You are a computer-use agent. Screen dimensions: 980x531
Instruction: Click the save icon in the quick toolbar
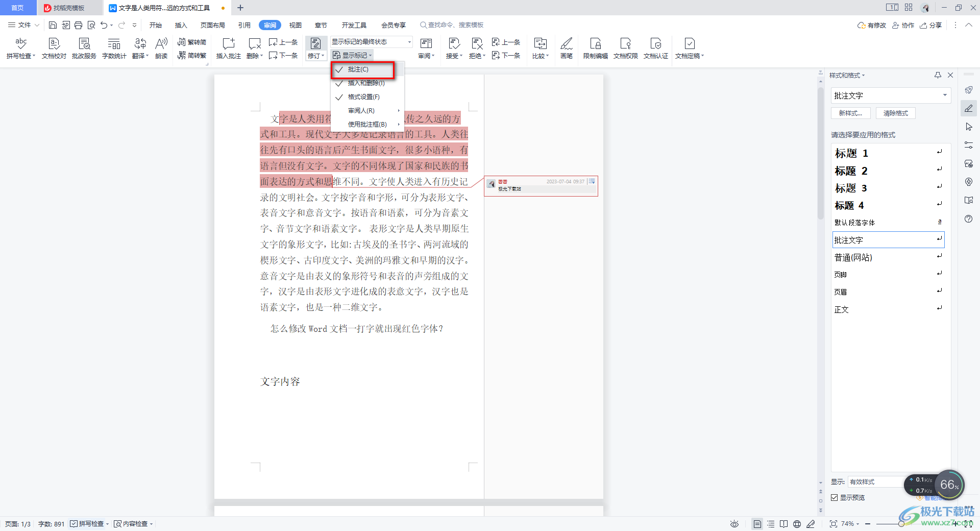[53, 25]
